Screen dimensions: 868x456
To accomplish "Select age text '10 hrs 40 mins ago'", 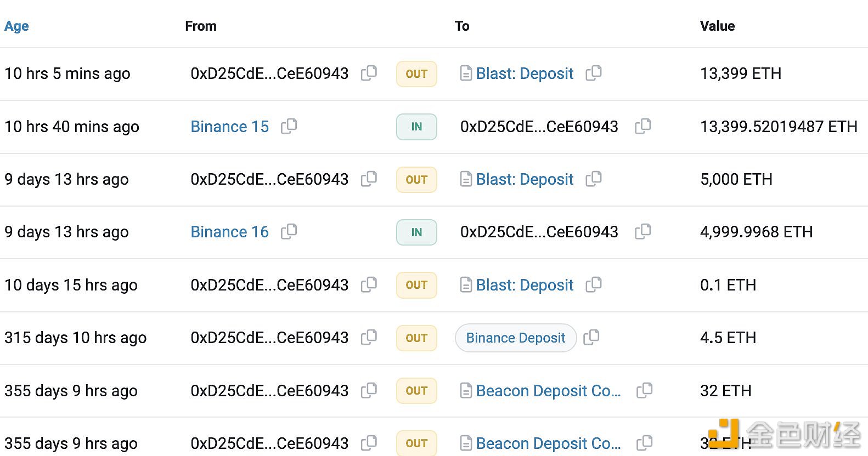I will (x=72, y=127).
